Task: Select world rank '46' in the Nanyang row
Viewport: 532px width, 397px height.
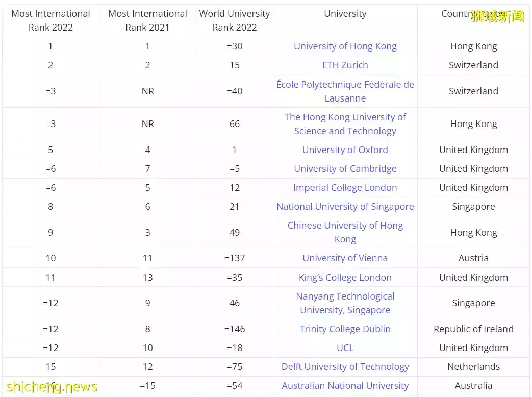Action: [x=235, y=303]
